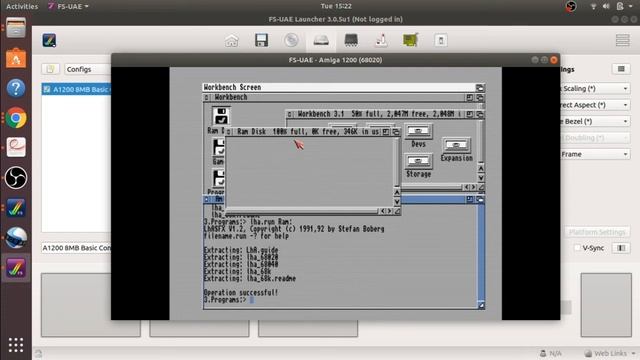Open Ubuntu Software from the dock
Viewport: 640px width, 360px height.
(16, 58)
